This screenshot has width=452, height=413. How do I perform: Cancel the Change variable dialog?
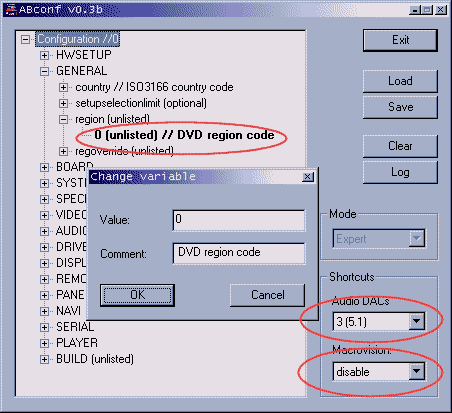click(267, 295)
